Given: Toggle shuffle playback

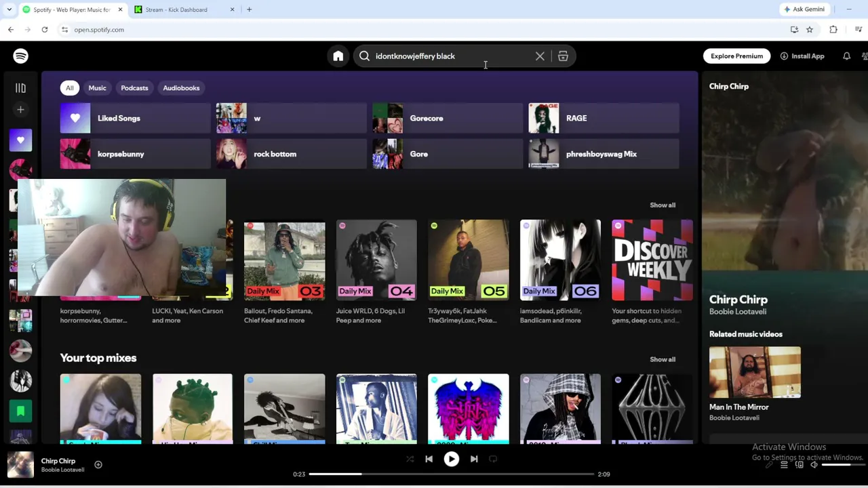Looking at the screenshot, I should click(410, 459).
